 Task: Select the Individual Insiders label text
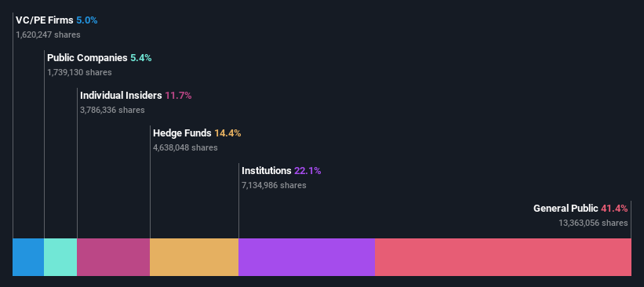(121, 96)
